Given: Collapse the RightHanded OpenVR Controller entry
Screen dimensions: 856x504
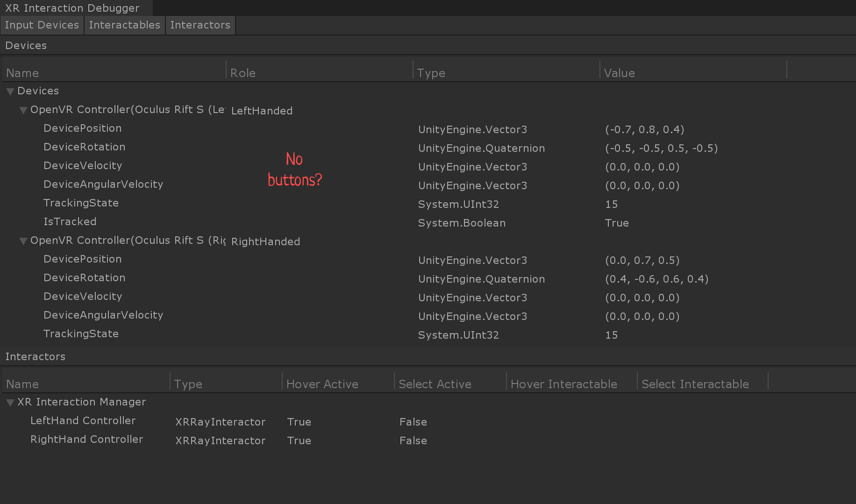Looking at the screenshot, I should 23,241.
